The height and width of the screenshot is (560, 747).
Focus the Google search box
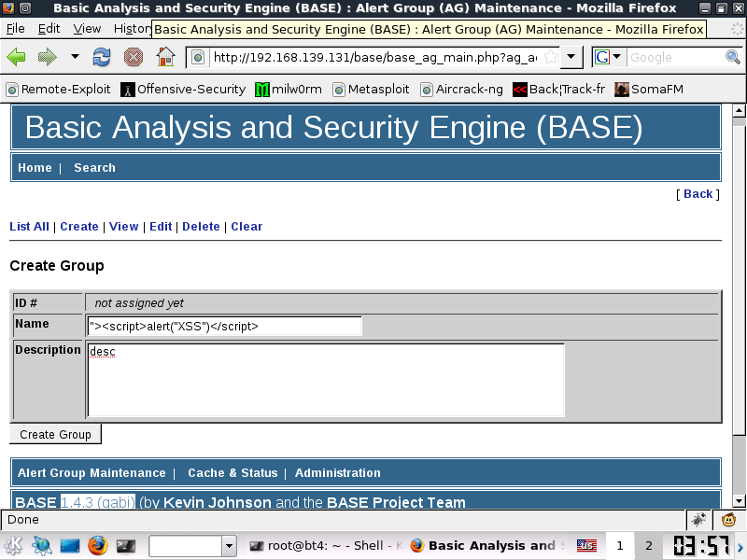(675, 58)
